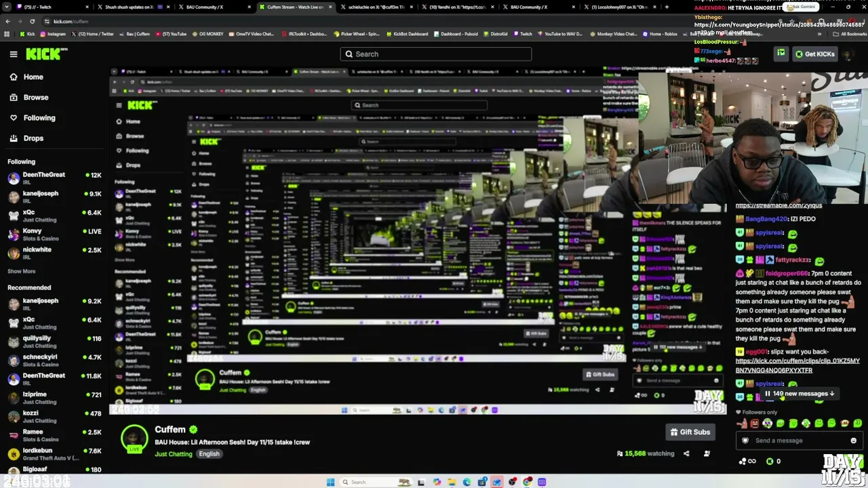
Task: Open the Instagram bookmark
Action: point(53,34)
